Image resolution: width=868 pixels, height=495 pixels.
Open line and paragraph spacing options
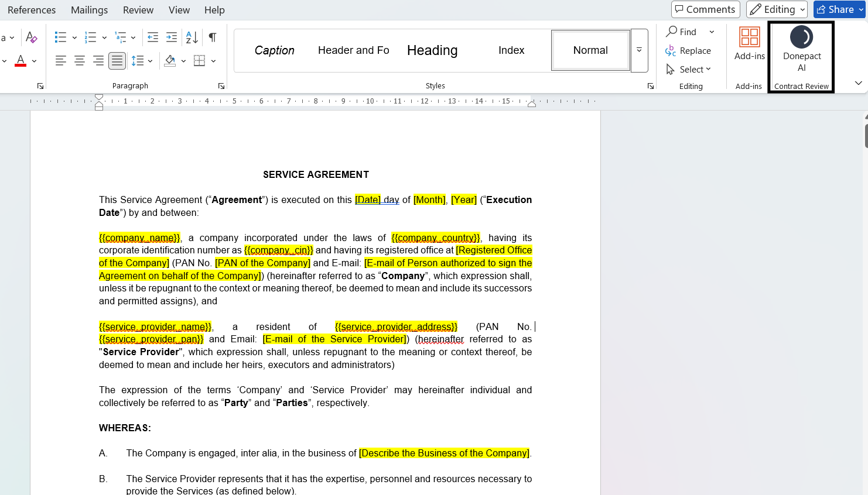[138, 60]
